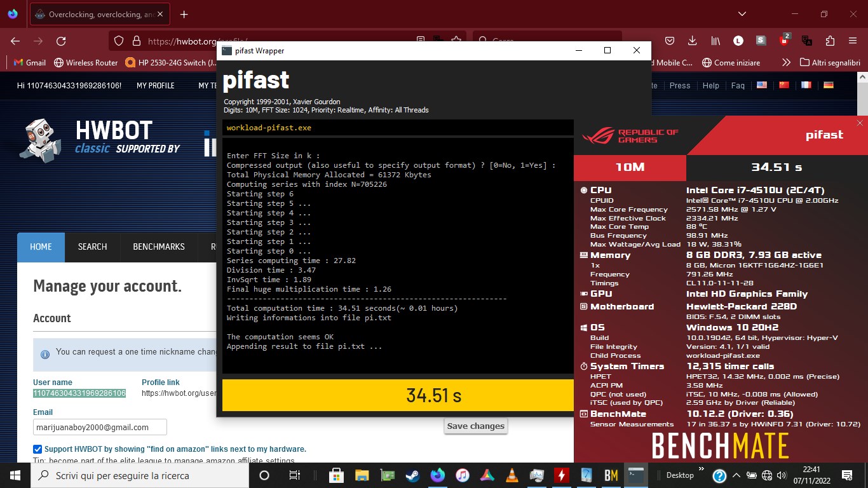Open File Explorer from the taskbar

tap(362, 475)
